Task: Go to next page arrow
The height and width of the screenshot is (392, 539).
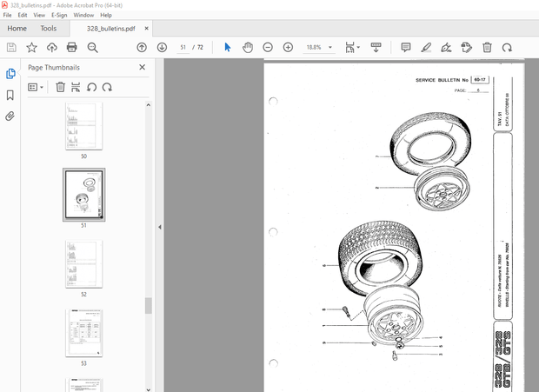Action: click(x=162, y=48)
